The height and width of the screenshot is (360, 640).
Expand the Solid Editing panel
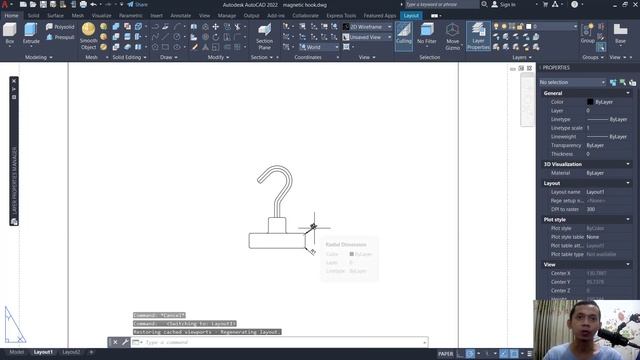coord(129,58)
